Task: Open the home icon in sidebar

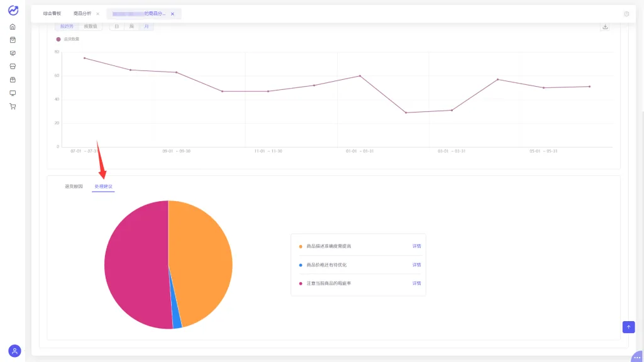Action: [13, 26]
